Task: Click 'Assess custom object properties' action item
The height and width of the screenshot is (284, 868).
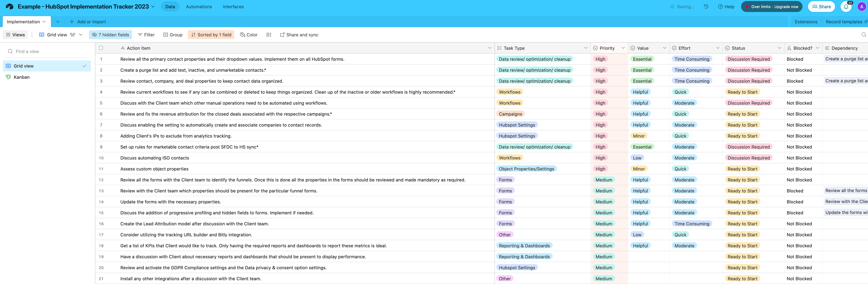Action: pos(154,169)
